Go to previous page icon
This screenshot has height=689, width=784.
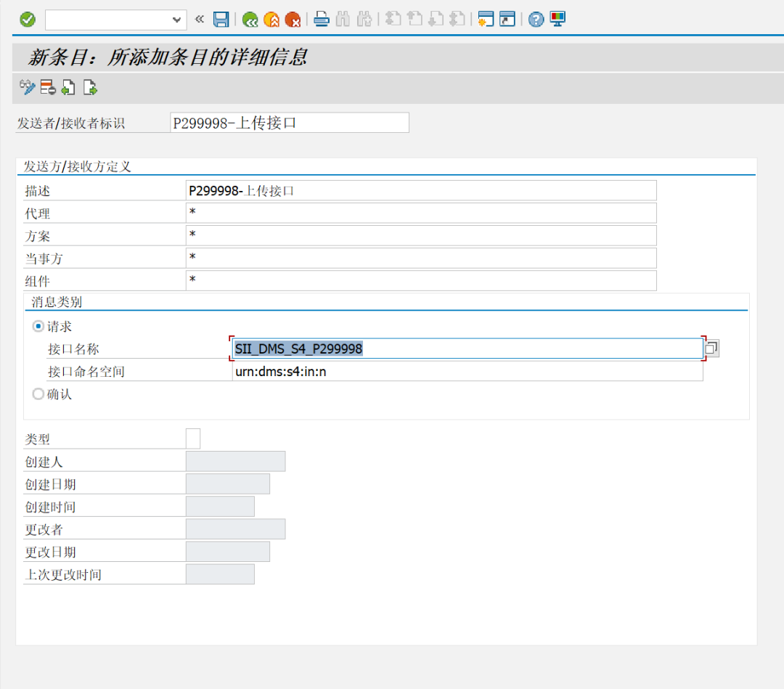[x=415, y=20]
